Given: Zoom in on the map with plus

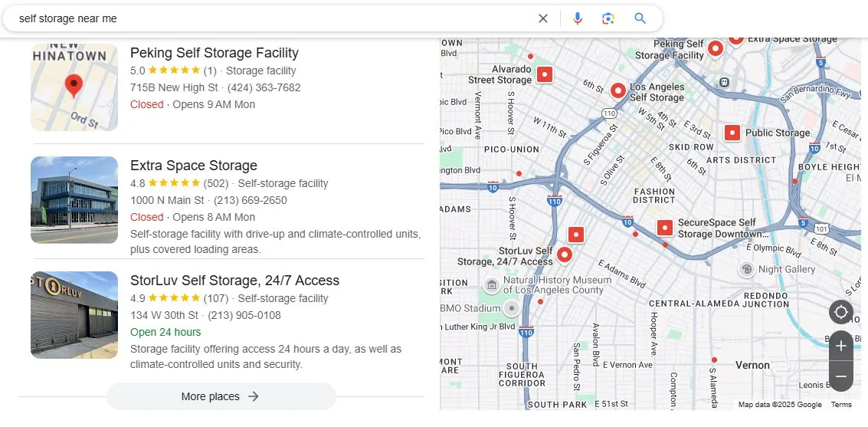Looking at the screenshot, I should (x=841, y=347).
